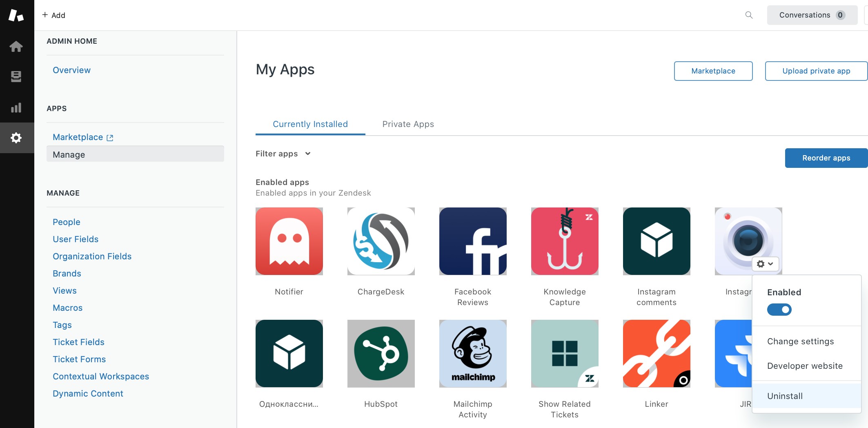
Task: Open the People link
Action: coord(67,222)
